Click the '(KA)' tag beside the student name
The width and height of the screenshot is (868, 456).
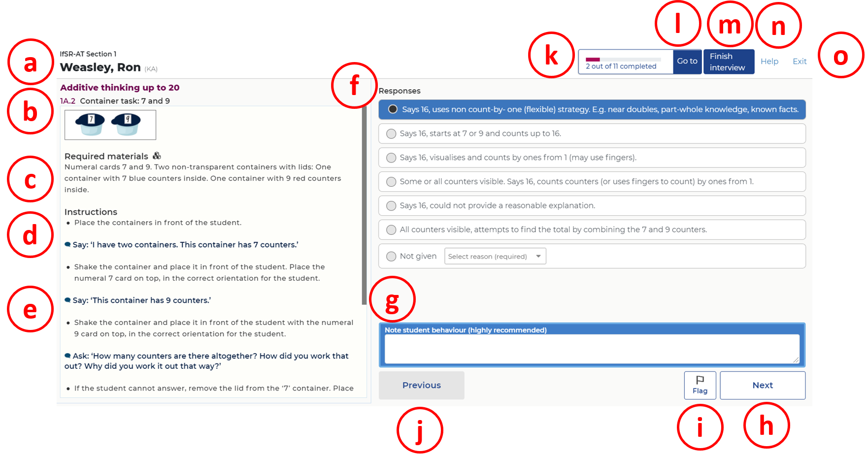(151, 69)
